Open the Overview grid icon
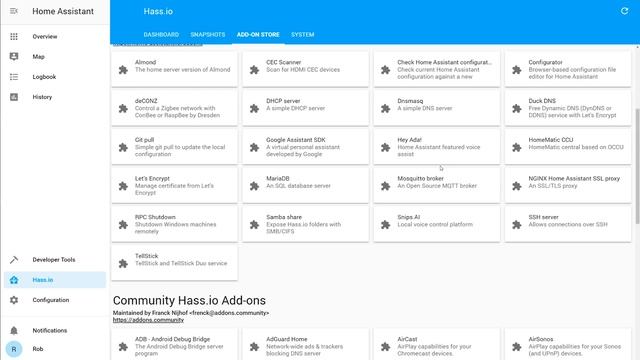Screen dimensions: 640x360 pyautogui.click(x=14, y=36)
